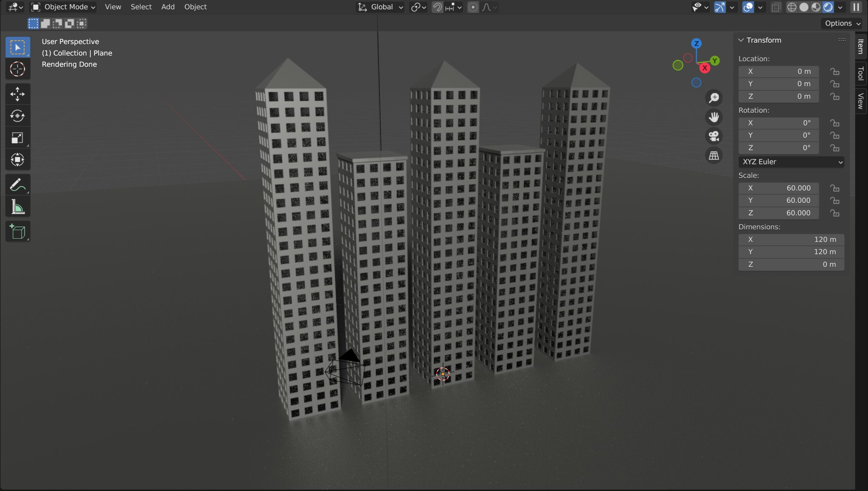Select the Rotate tool in the toolbar
Image resolution: width=868 pixels, height=491 pixels.
18,115
